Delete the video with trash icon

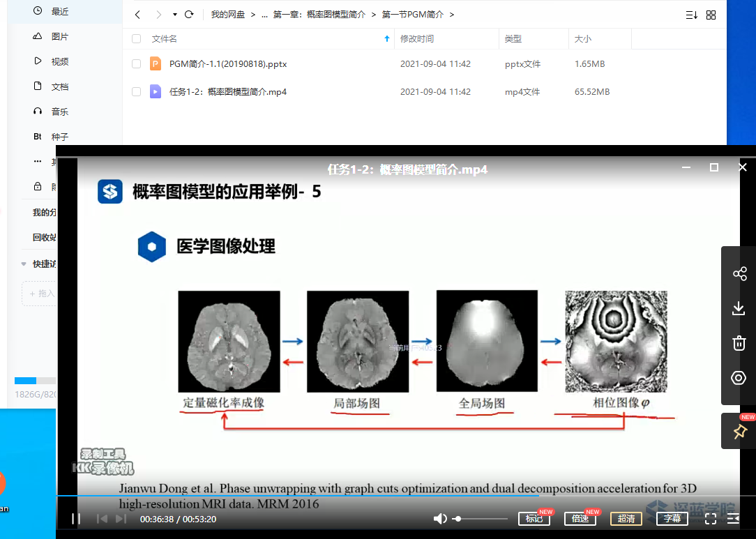pos(739,343)
